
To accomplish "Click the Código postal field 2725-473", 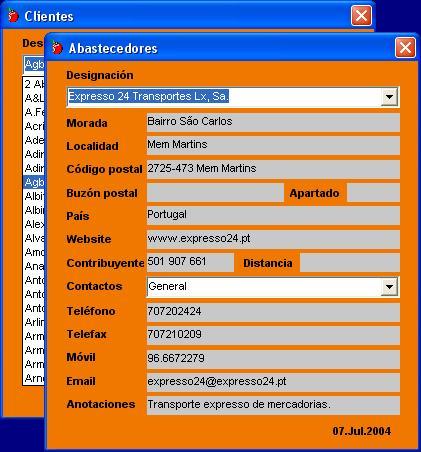I will pos(273,169).
